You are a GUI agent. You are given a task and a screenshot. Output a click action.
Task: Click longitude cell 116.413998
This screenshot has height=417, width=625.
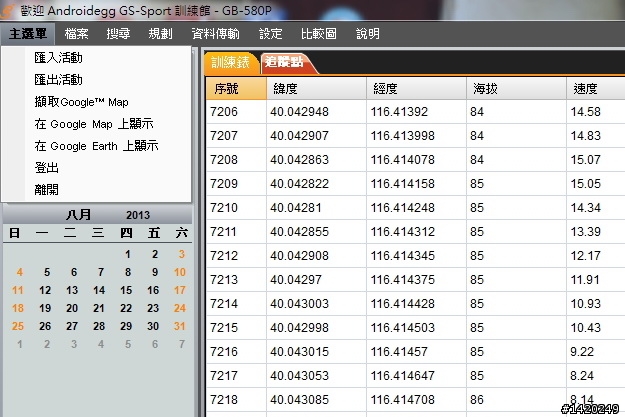coord(417,136)
